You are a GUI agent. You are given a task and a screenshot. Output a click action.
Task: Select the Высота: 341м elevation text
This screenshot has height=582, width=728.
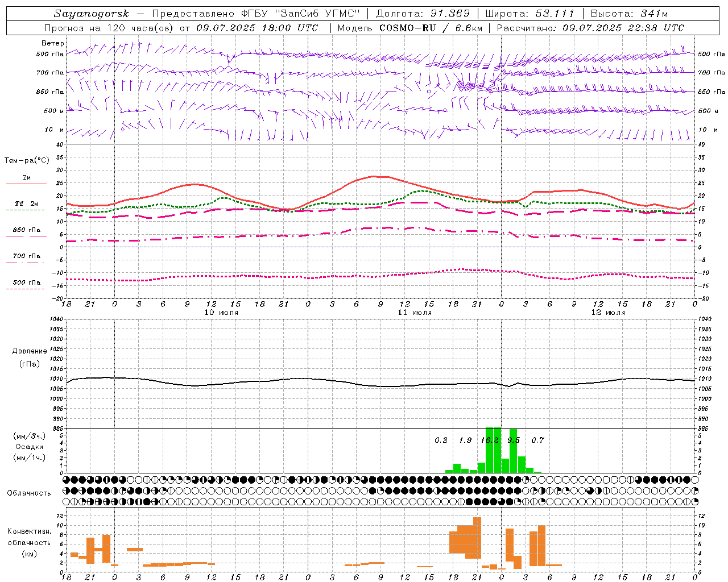629,14
